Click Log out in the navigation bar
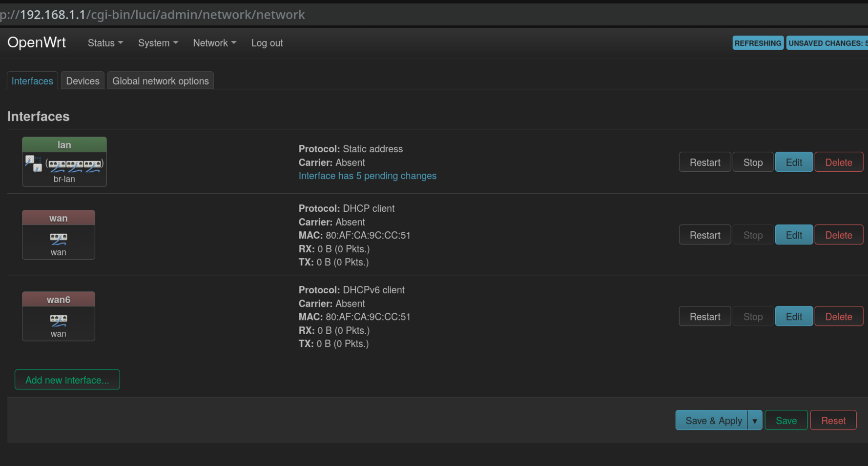 click(x=267, y=43)
